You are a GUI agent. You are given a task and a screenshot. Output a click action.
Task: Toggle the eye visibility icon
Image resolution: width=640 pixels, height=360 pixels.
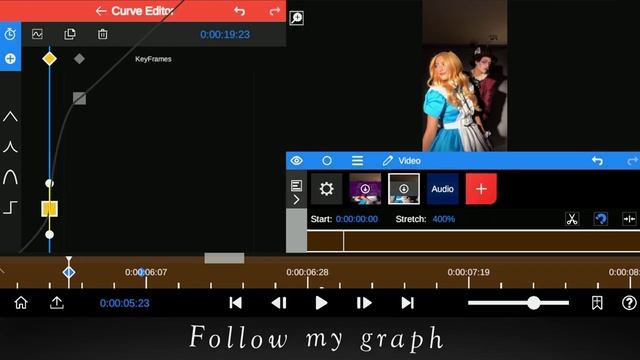point(297,161)
